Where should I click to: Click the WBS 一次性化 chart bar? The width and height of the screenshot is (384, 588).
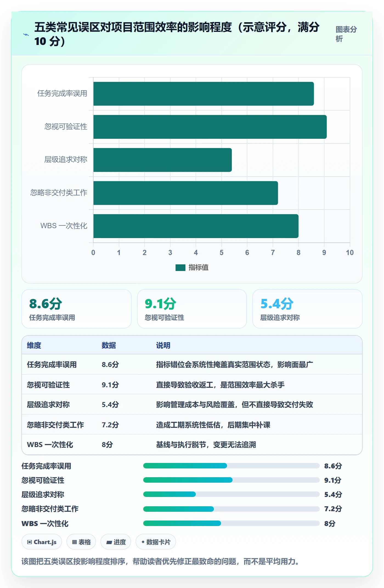(x=196, y=226)
